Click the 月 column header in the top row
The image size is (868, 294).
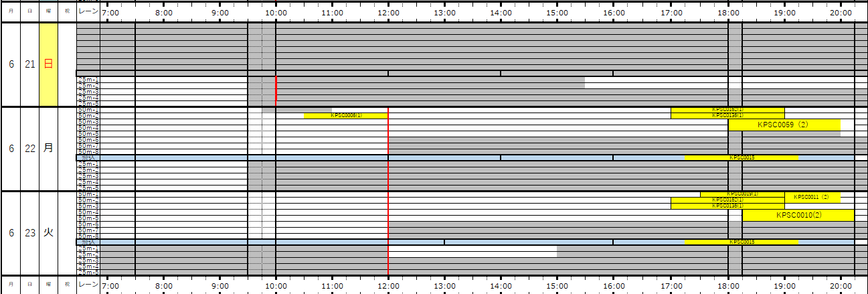(11, 11)
